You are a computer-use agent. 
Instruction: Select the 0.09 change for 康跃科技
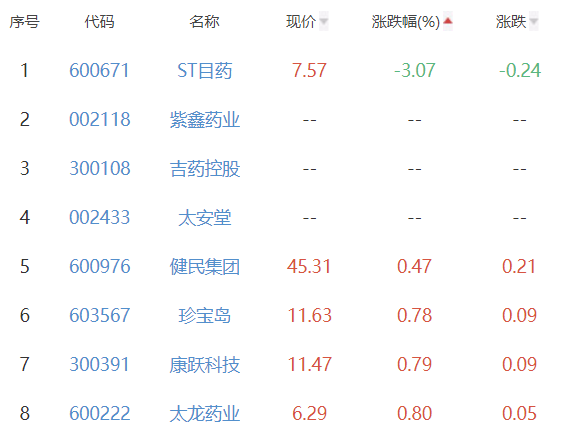point(519,364)
